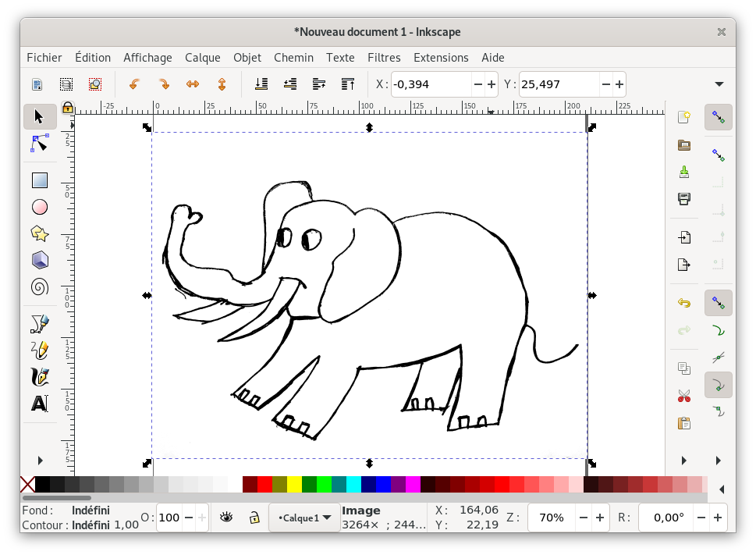Open the Calque1 layer dropdown

point(305,518)
